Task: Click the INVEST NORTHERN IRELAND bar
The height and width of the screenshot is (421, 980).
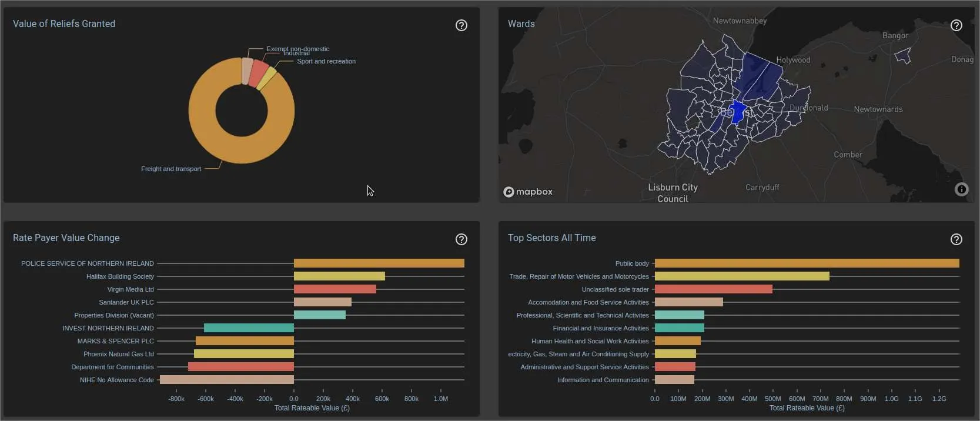Action: 249,328
